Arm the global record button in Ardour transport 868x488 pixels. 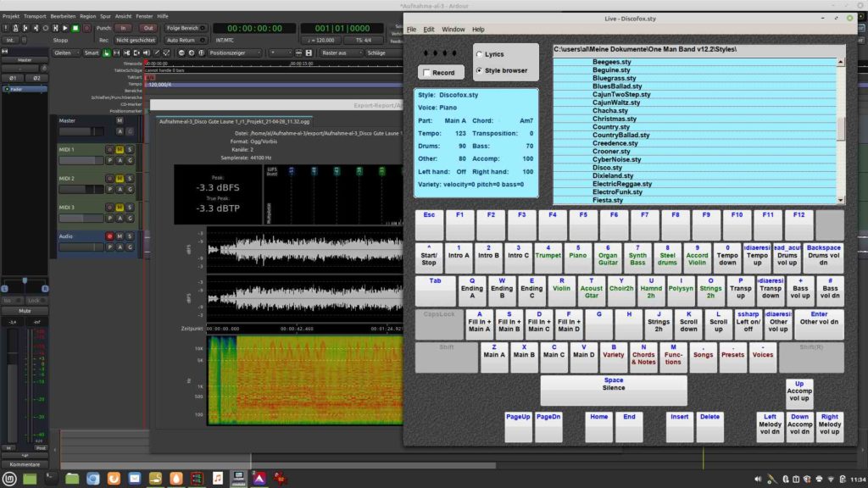pos(86,28)
